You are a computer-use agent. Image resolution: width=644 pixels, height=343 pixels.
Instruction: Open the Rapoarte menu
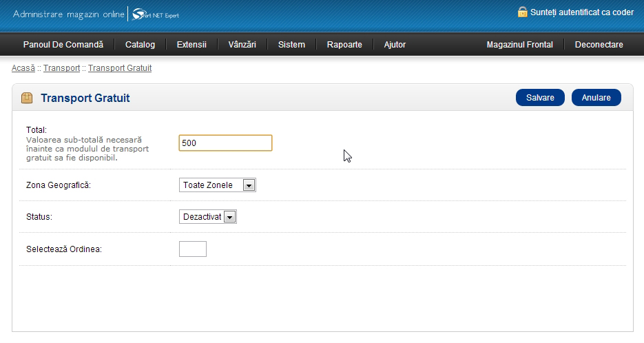coord(344,45)
